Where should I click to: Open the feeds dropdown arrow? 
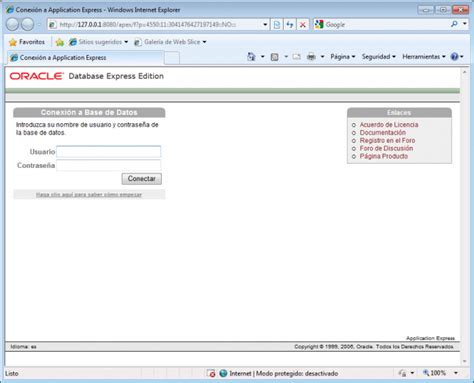(286, 57)
